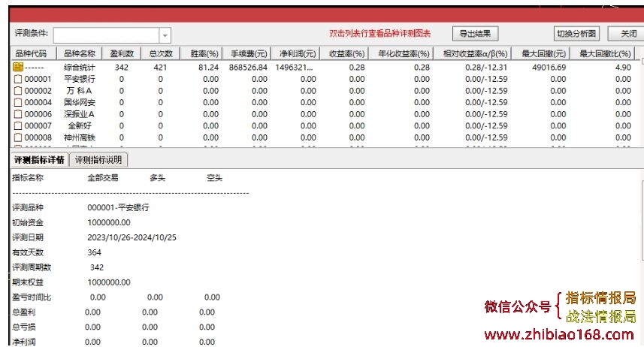The image size is (644, 347).
Task: Sort by the 盈利数 column header
Action: (122, 53)
